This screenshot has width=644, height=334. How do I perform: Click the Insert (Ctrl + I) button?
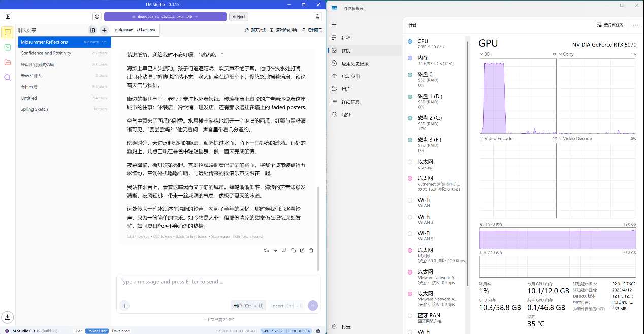point(287,306)
